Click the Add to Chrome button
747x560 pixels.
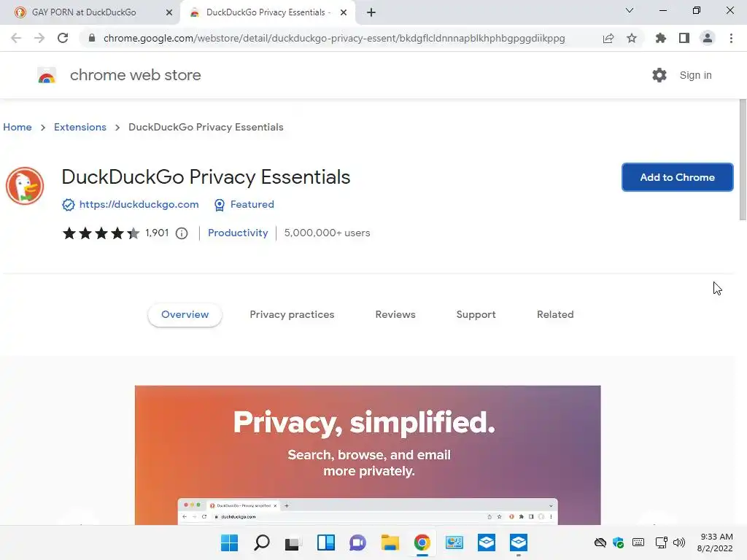677,177
